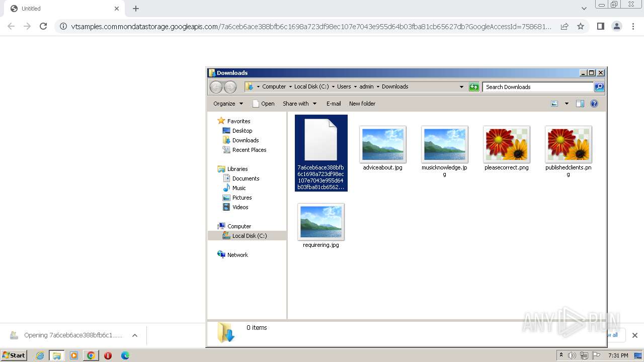
Task: Expand the Users breadcrumb arrow
Action: tap(355, 86)
